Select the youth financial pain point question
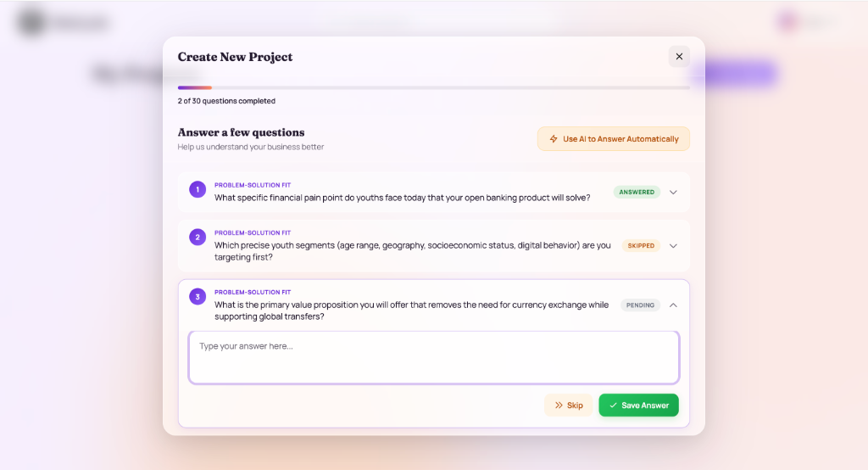This screenshot has width=868, height=470. [x=402, y=198]
